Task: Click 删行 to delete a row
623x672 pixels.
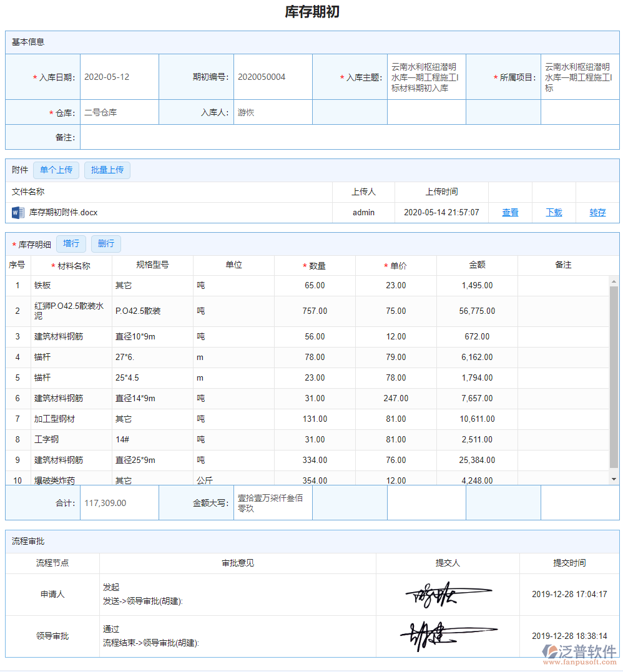Action: [x=105, y=243]
